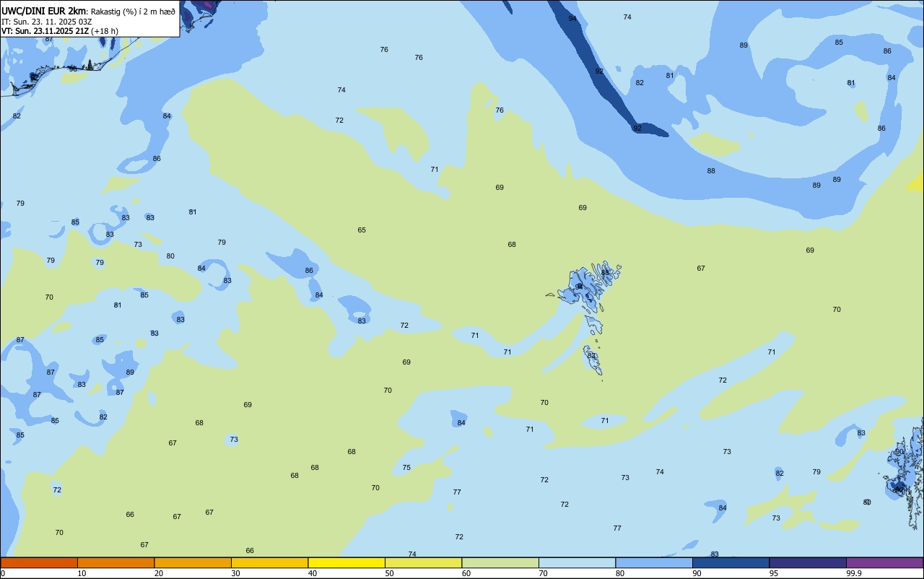924x579 pixels.
Task: Click the 95–99.9% navy legend swatch
Action: (808, 562)
